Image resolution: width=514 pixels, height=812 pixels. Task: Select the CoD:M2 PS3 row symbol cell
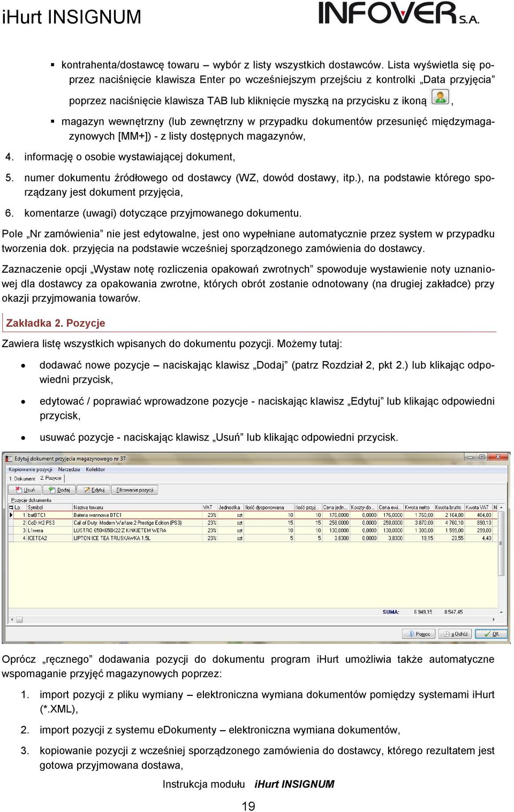pos(49,523)
